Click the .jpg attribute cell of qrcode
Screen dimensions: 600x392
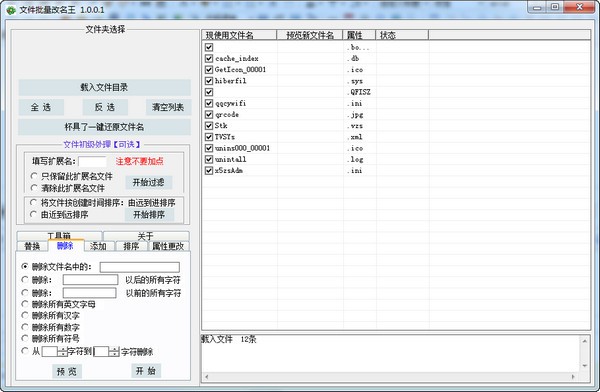tap(356, 114)
